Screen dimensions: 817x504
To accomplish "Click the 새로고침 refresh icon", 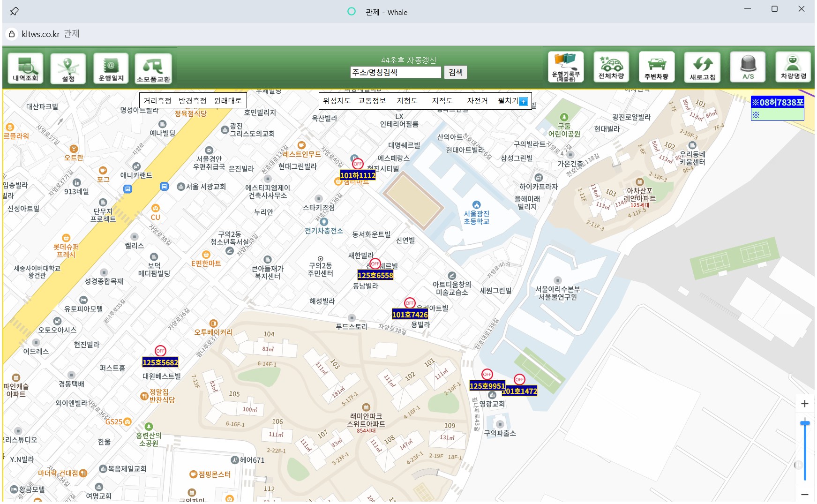I will coord(702,67).
